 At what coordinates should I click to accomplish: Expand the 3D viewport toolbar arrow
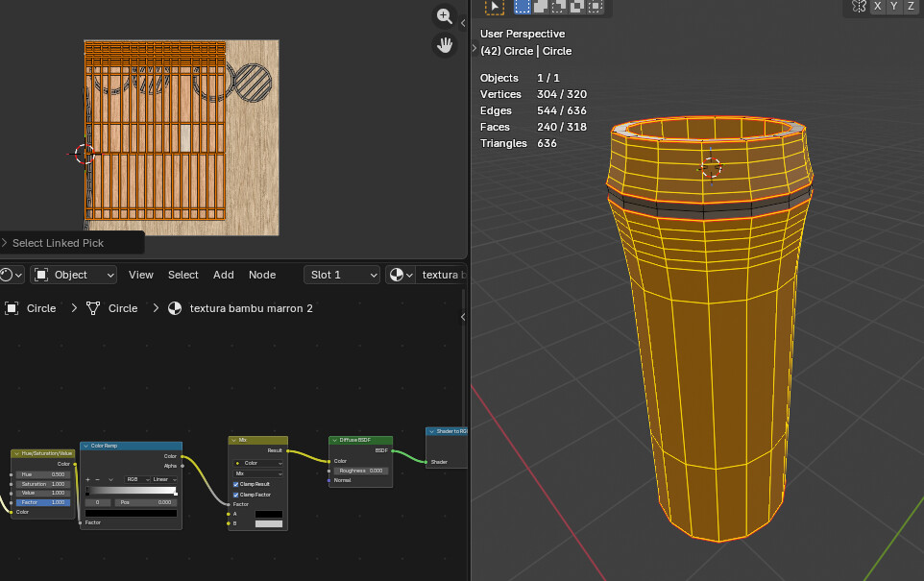coord(474,48)
